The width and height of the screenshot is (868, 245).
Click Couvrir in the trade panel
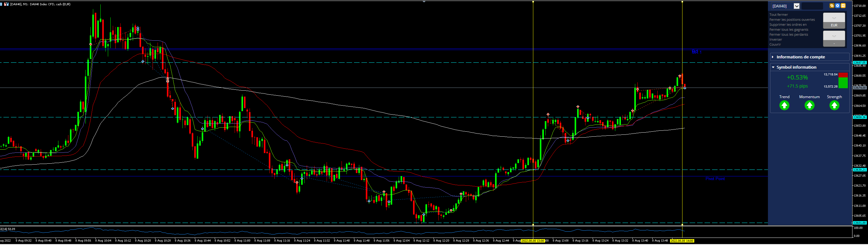click(x=775, y=44)
